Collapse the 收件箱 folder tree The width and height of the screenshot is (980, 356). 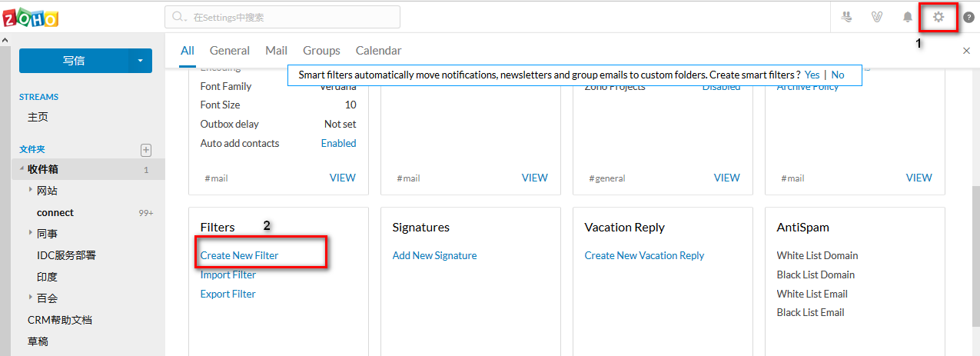tap(22, 169)
